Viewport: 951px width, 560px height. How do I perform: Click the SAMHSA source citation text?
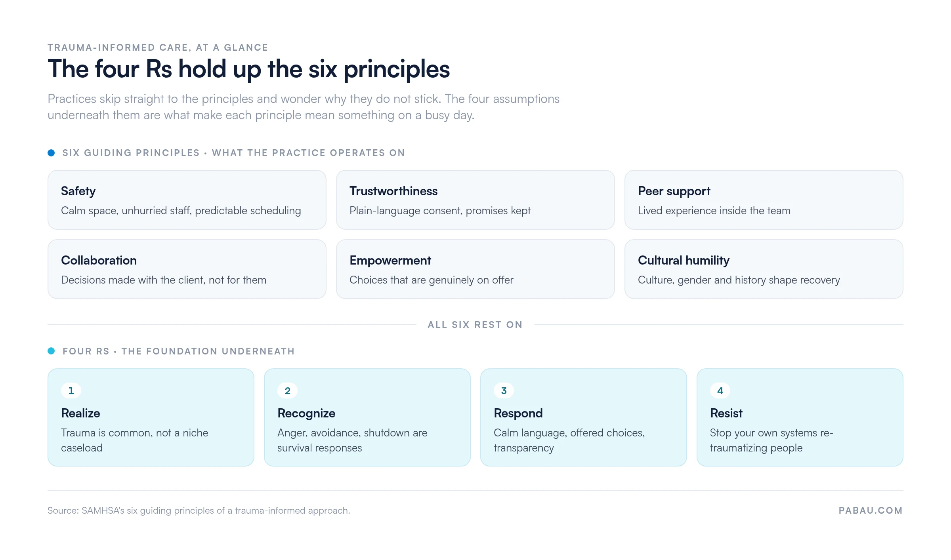[199, 510]
